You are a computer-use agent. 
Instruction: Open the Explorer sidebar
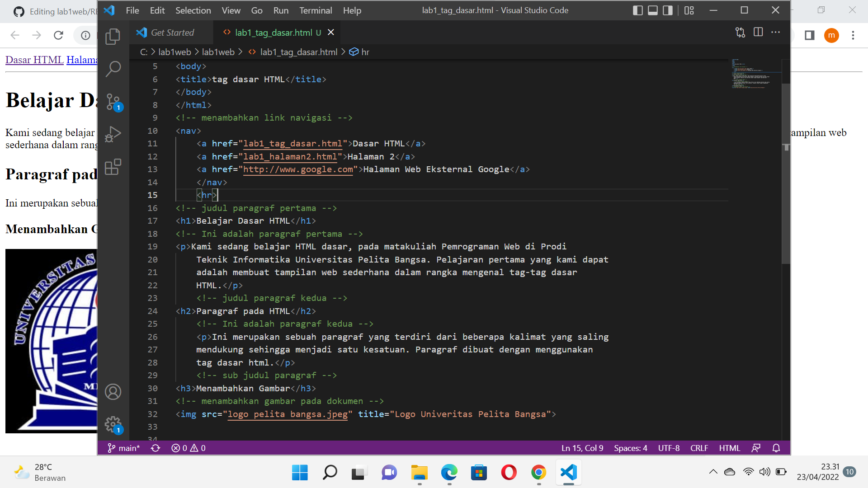tap(112, 36)
